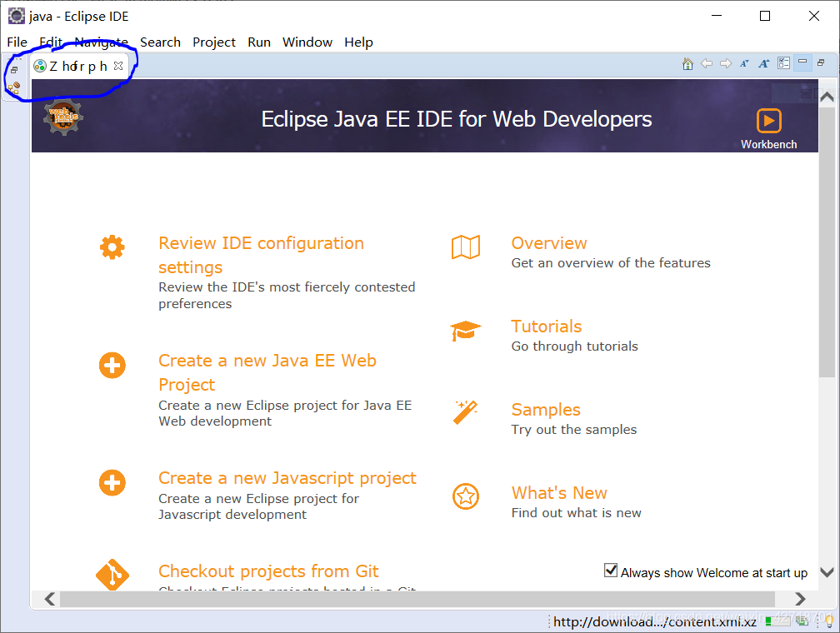
Task: Open the Search menu
Action: tap(160, 42)
